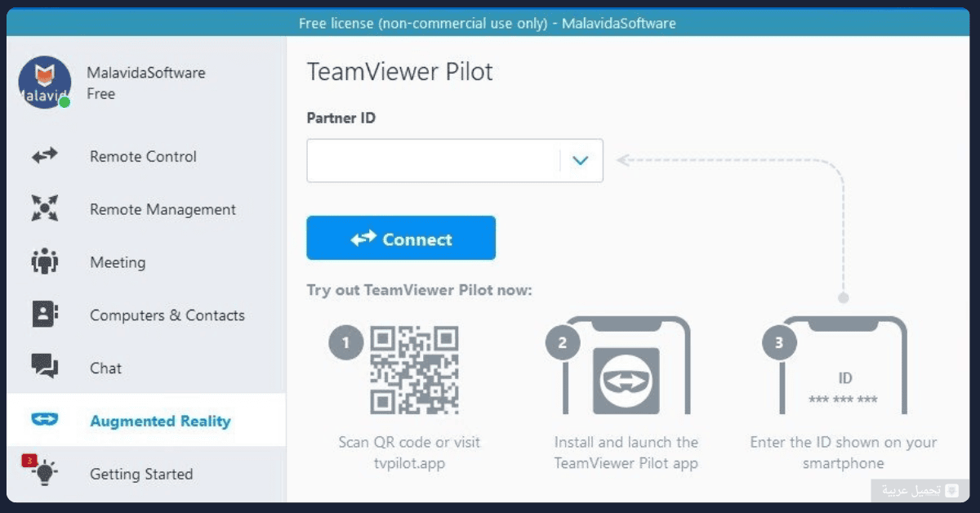This screenshot has width=980, height=513.
Task: Click the green online status dot
Action: tap(65, 102)
